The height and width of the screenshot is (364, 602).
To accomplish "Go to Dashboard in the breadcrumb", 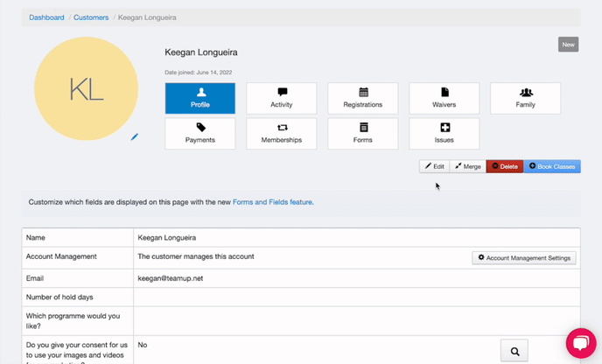I will pyautogui.click(x=46, y=17).
